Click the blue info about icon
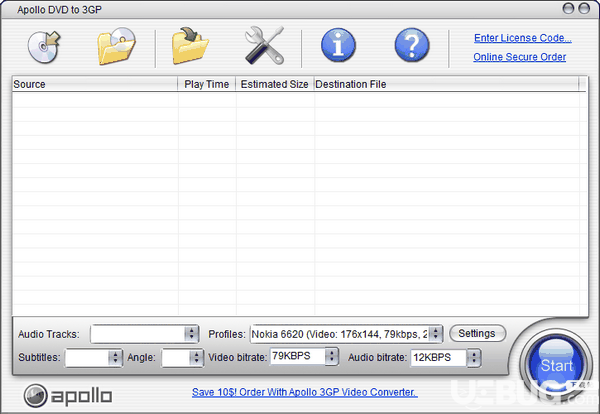This screenshot has height=414, width=600. click(x=338, y=45)
